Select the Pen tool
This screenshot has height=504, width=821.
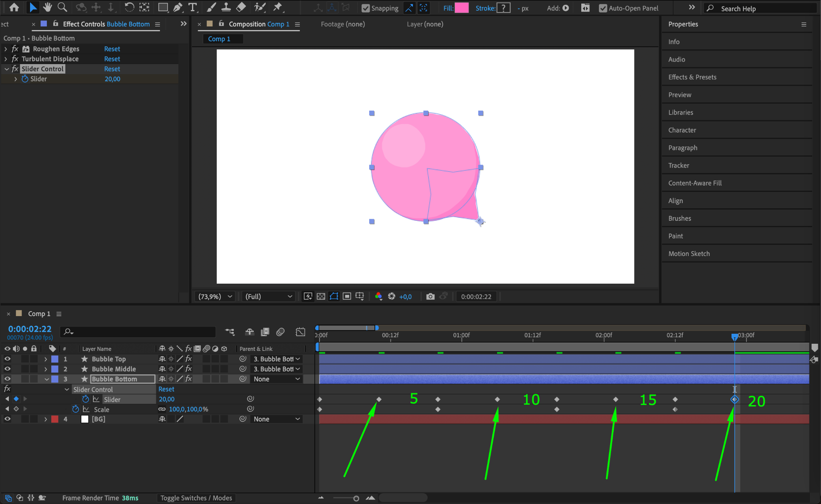pyautogui.click(x=178, y=7)
